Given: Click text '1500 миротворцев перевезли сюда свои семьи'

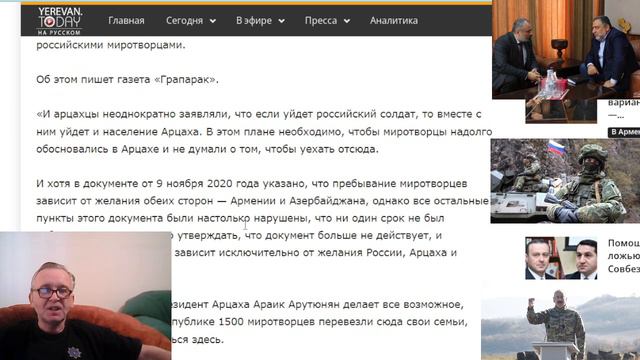Looking at the screenshot, I should click(x=343, y=322).
